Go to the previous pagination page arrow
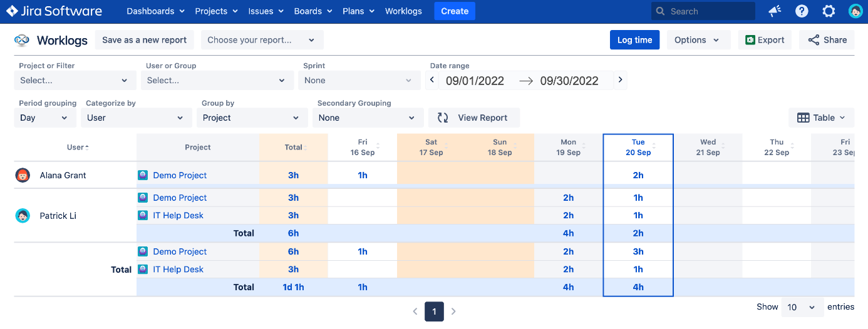This screenshot has height=329, width=868. [x=415, y=311]
